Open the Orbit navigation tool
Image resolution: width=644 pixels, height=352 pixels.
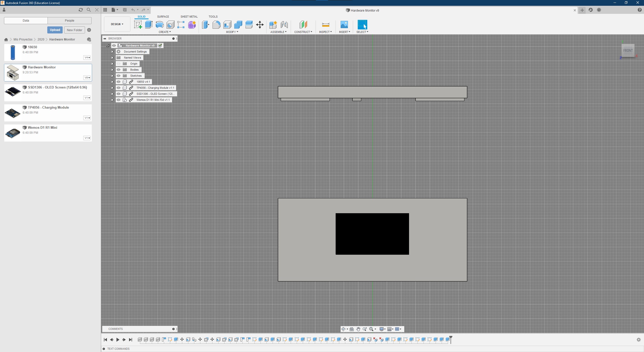click(x=343, y=329)
